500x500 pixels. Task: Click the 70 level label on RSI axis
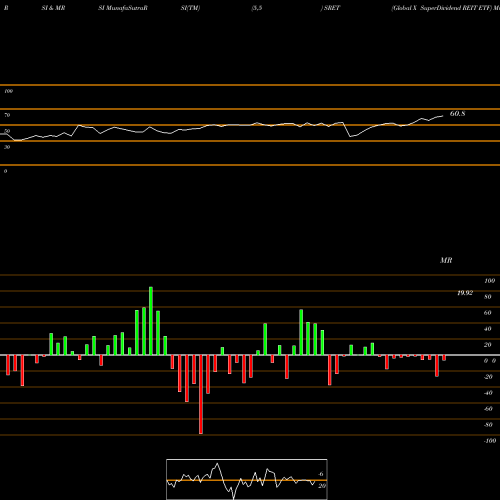(7, 115)
